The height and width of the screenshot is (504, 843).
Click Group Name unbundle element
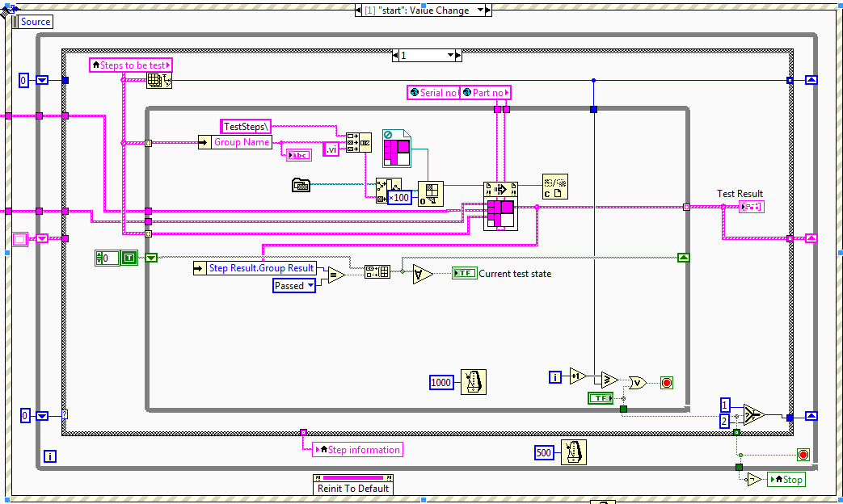tap(242, 142)
